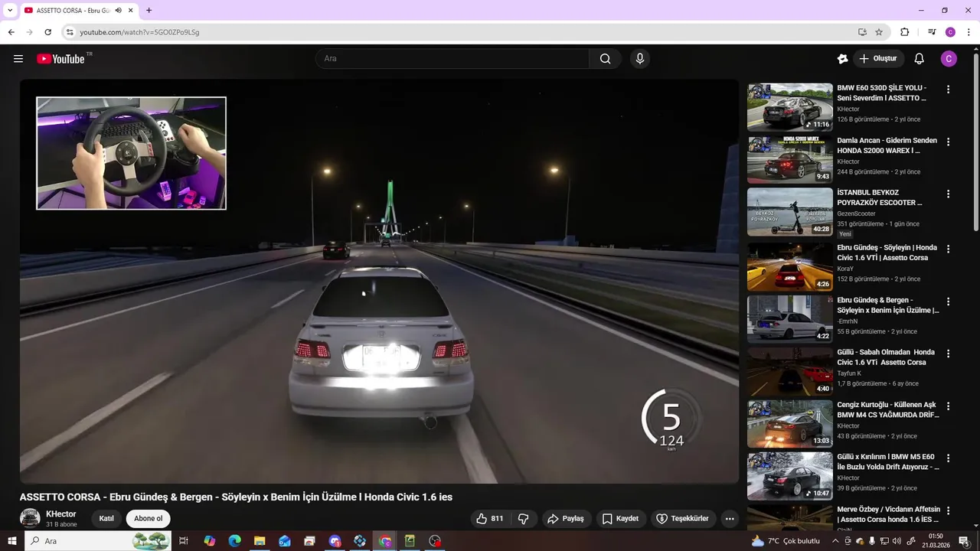
Task: Click the Katıl join button
Action: [106, 519]
